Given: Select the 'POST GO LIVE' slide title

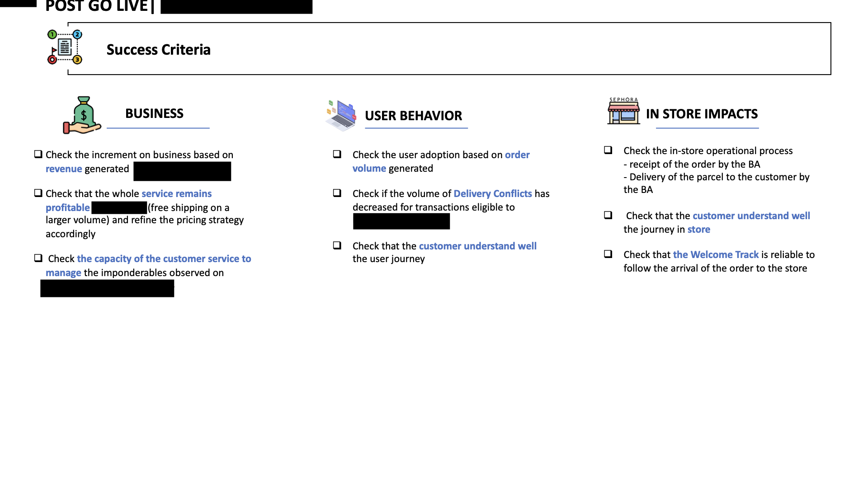Looking at the screenshot, I should click(96, 6).
